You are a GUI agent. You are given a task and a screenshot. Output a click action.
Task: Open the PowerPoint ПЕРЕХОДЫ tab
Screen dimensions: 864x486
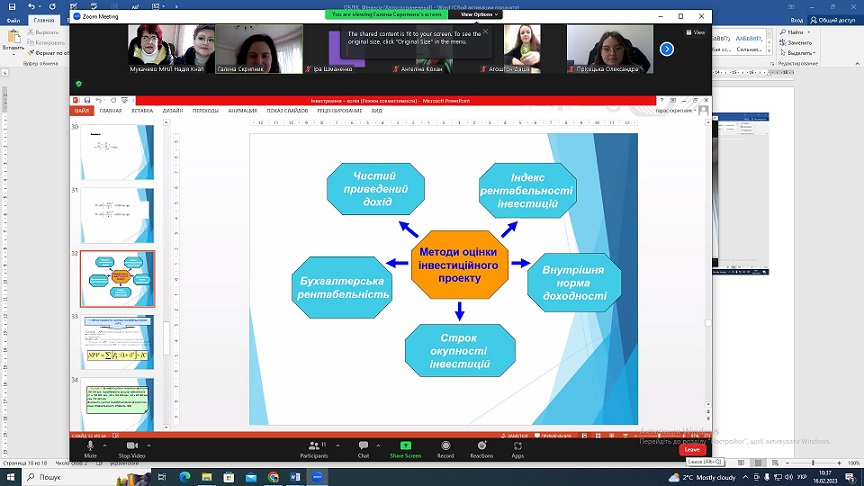coord(206,111)
